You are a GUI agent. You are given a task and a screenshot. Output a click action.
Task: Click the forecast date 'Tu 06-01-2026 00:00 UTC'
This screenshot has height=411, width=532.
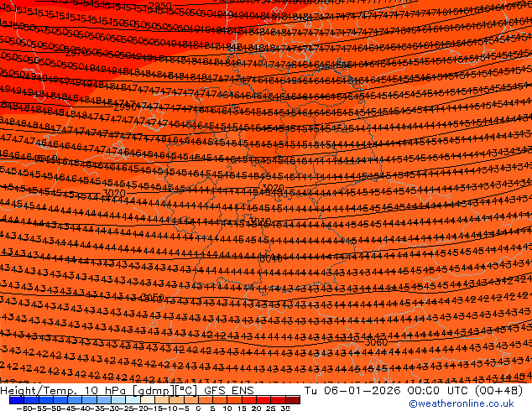click(388, 391)
